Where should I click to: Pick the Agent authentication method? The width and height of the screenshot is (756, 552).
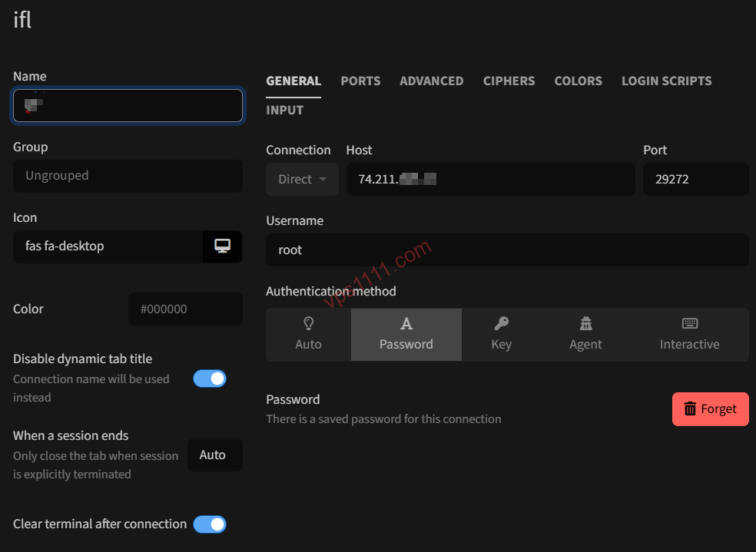[585, 334]
